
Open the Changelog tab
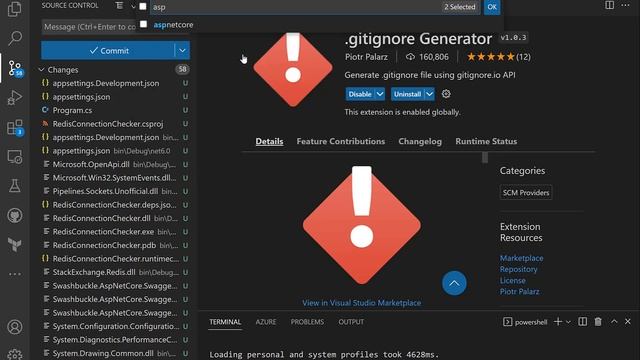coord(420,141)
